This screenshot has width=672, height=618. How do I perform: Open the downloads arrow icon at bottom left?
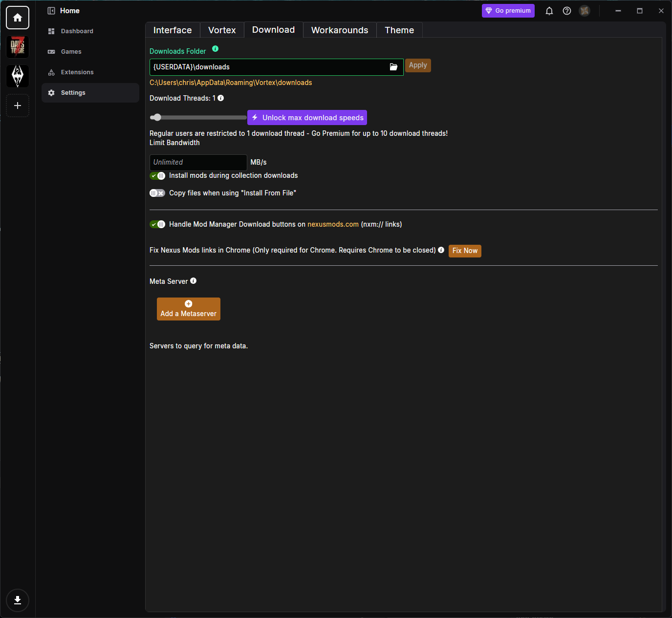click(x=18, y=600)
